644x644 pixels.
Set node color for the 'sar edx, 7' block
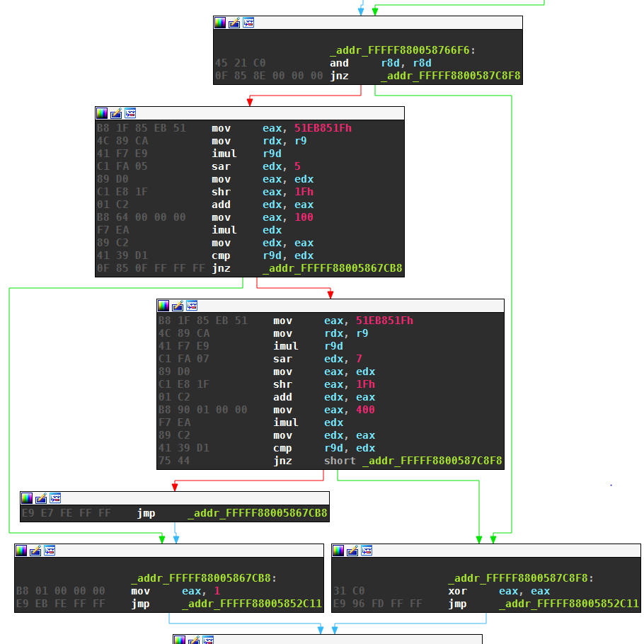point(163,306)
